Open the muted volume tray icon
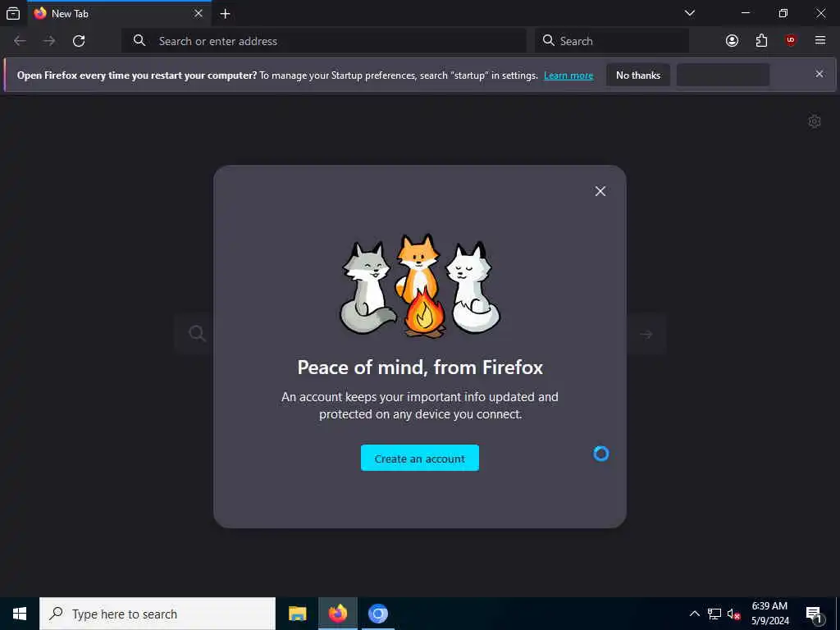The width and height of the screenshot is (840, 630). [733, 614]
